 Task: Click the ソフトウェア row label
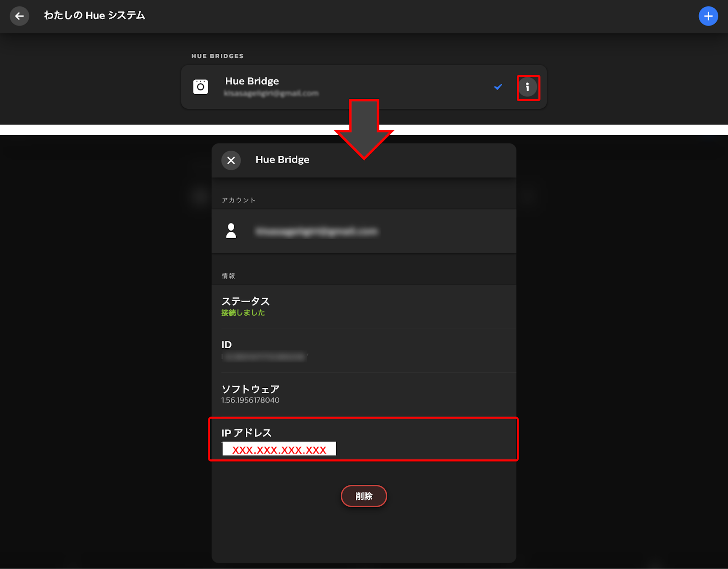click(x=251, y=389)
